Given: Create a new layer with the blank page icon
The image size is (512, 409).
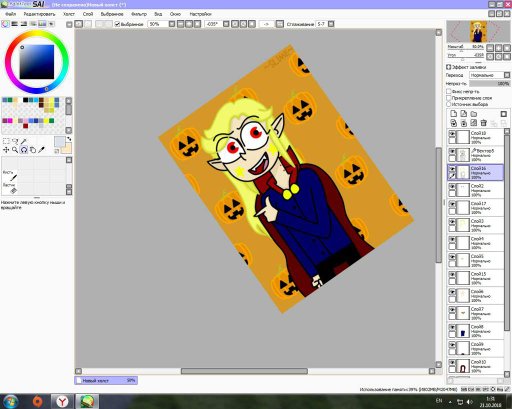Looking at the screenshot, I should (453, 114).
